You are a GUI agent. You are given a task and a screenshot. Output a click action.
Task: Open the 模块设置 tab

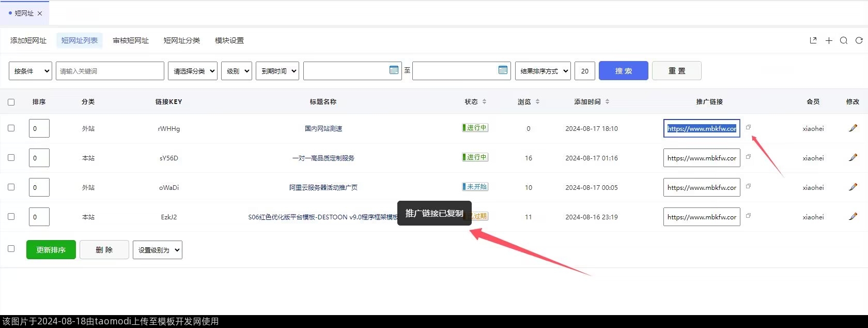click(x=229, y=40)
